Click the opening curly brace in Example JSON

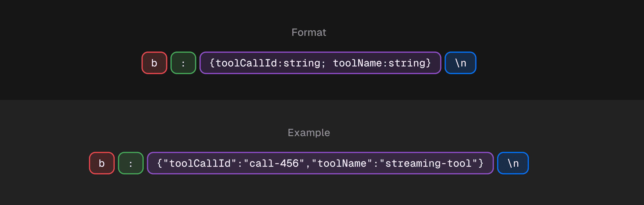tap(160, 164)
